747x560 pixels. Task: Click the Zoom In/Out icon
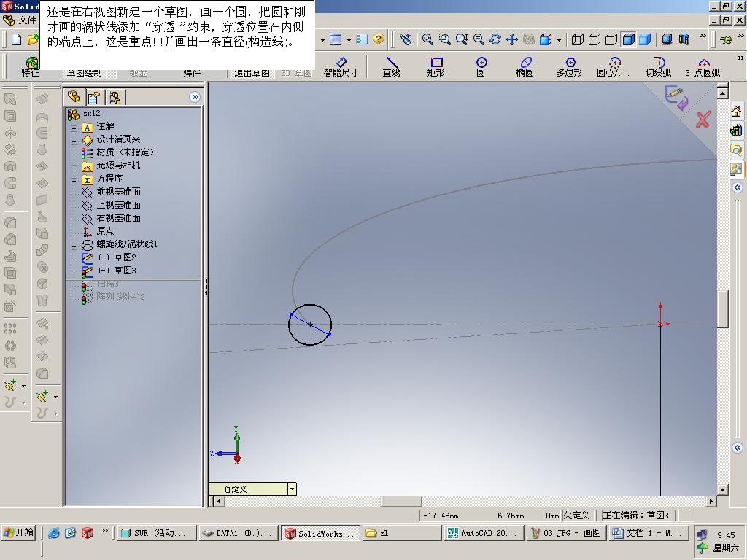462,39
